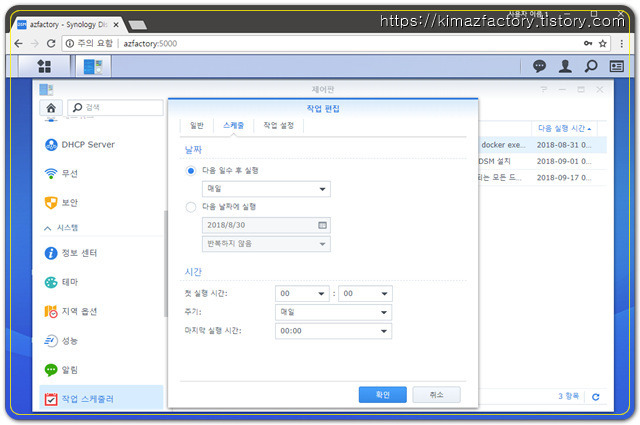Close the azfactory browser tab
The image size is (640, 425).
116,24
